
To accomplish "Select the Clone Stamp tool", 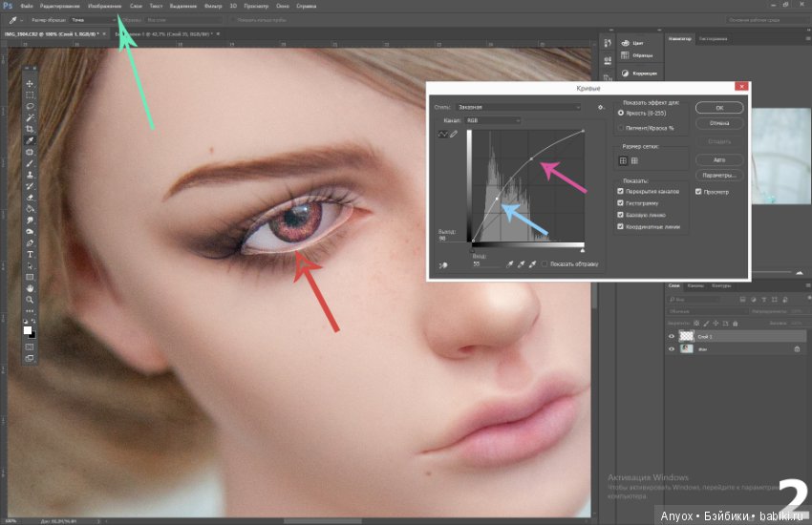I will tap(30, 175).
